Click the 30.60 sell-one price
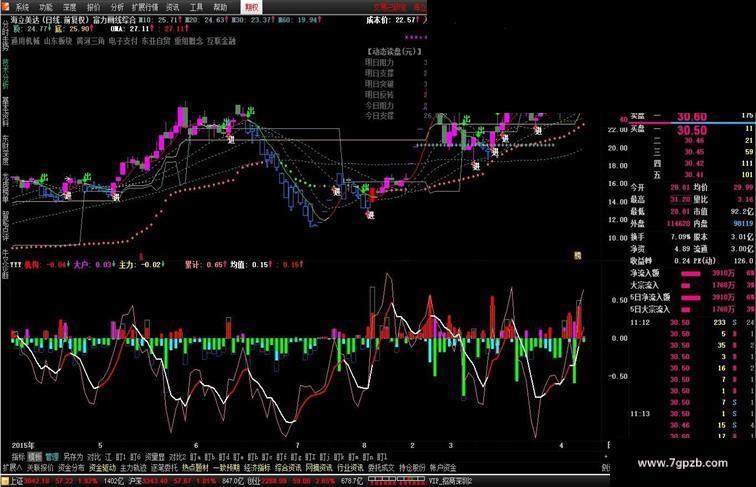 [692, 117]
